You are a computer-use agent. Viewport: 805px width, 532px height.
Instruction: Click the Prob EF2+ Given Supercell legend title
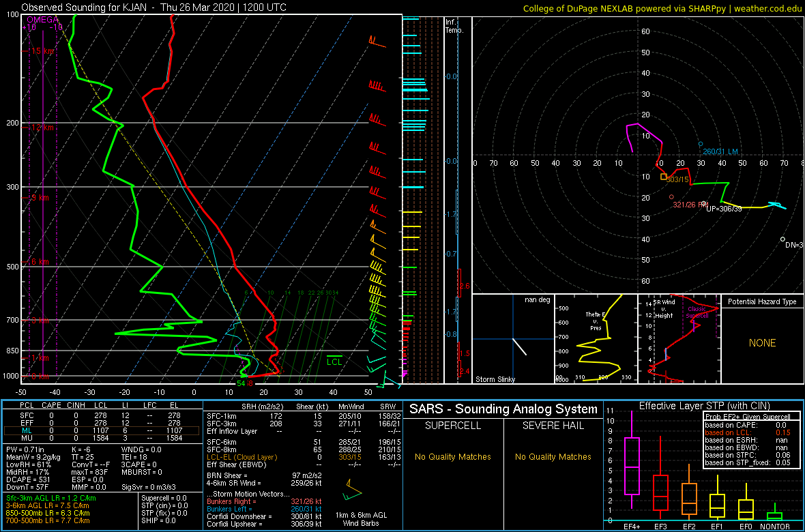point(749,417)
